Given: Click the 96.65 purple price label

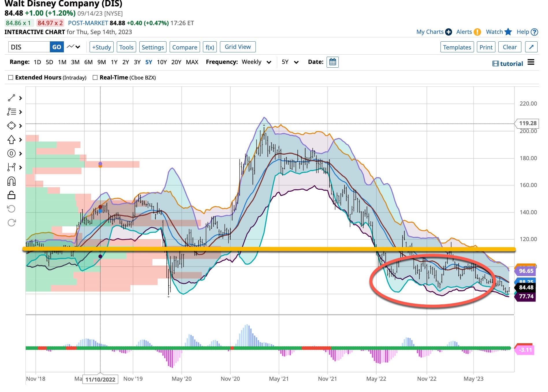Looking at the screenshot, I should click(x=525, y=271).
